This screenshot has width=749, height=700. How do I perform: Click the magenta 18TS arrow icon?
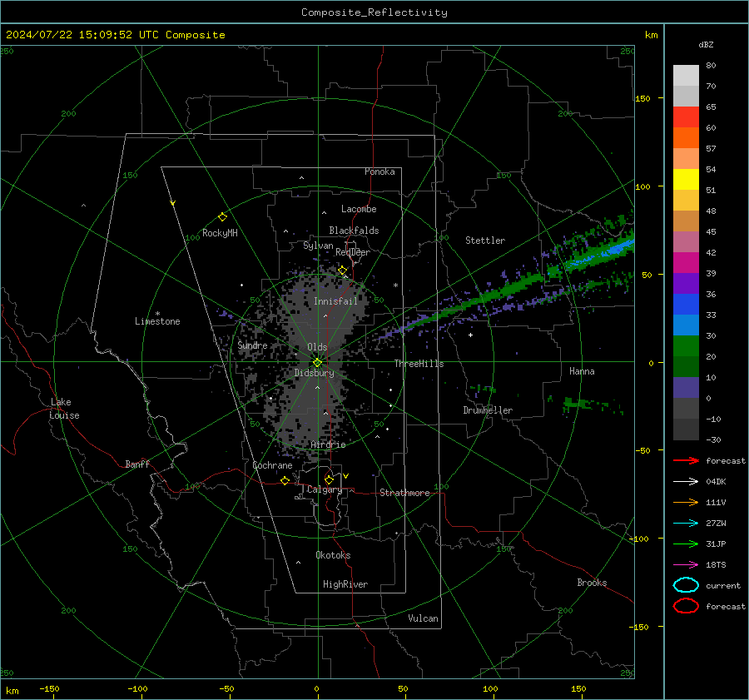[x=686, y=565]
